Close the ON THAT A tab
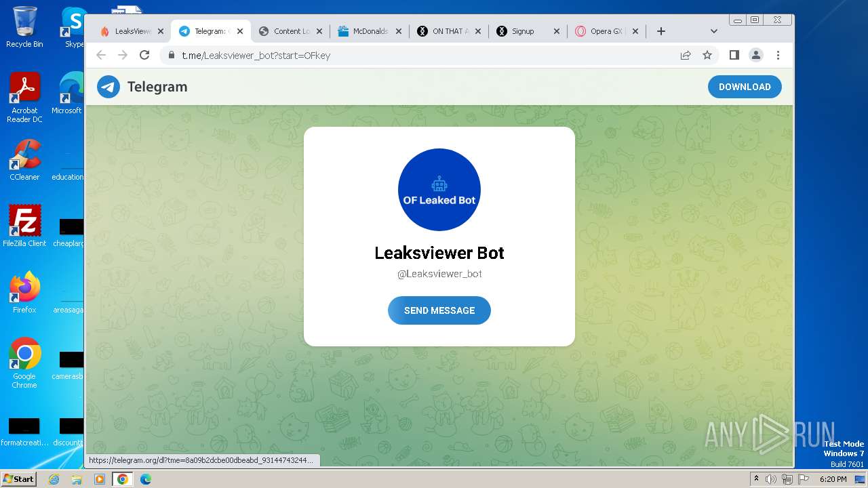 coord(478,31)
